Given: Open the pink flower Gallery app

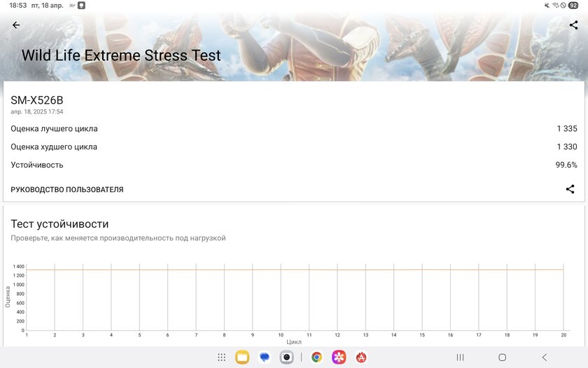Looking at the screenshot, I should (339, 357).
